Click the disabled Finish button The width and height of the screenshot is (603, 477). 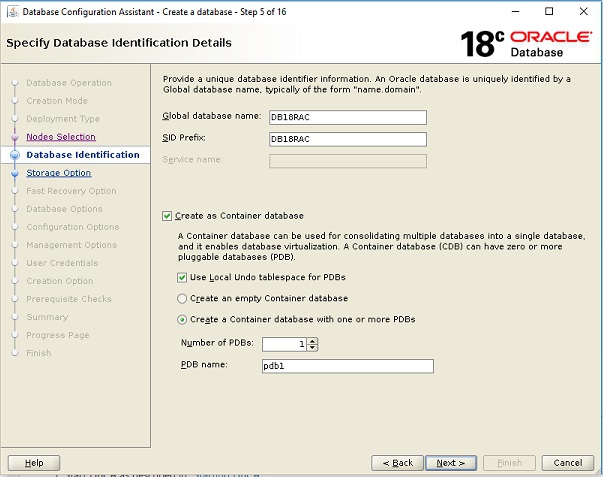[x=509, y=463]
